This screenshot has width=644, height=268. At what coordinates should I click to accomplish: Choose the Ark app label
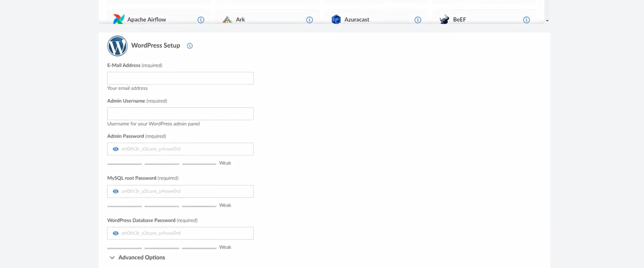[240, 20]
